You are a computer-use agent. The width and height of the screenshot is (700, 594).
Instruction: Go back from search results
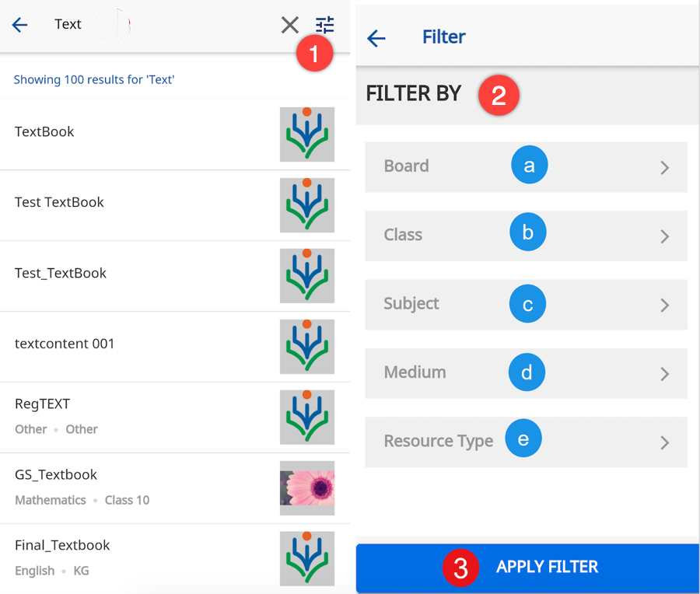pos(20,25)
